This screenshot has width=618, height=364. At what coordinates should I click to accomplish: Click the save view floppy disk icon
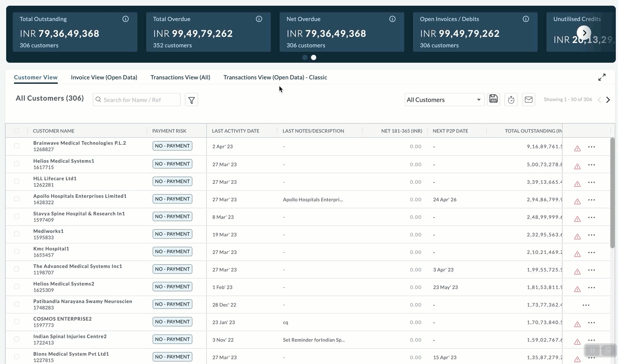[493, 100]
